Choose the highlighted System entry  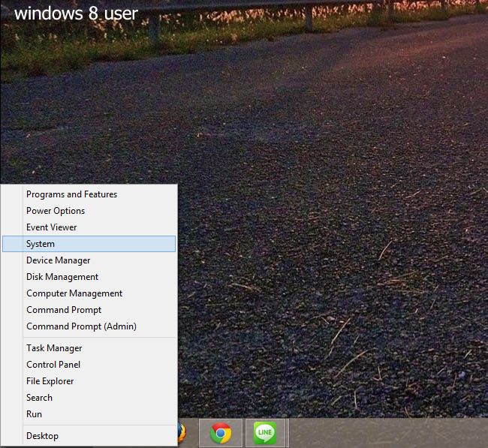tap(89, 244)
